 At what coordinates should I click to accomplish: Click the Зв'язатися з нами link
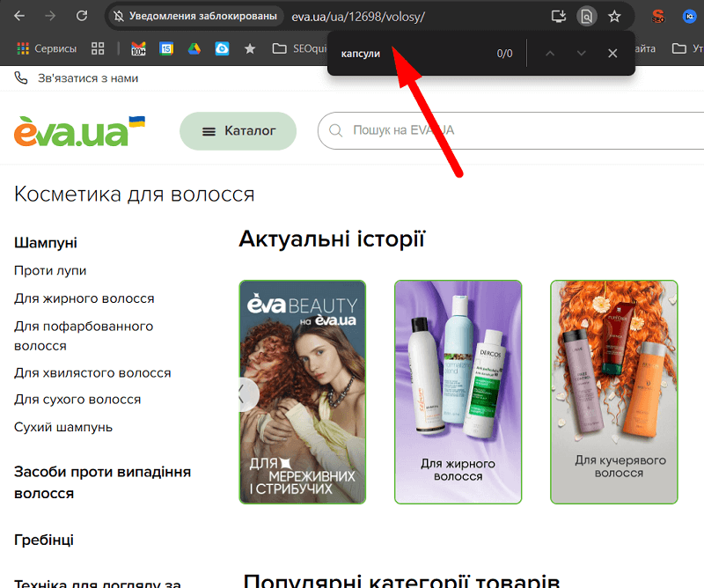[x=88, y=78]
